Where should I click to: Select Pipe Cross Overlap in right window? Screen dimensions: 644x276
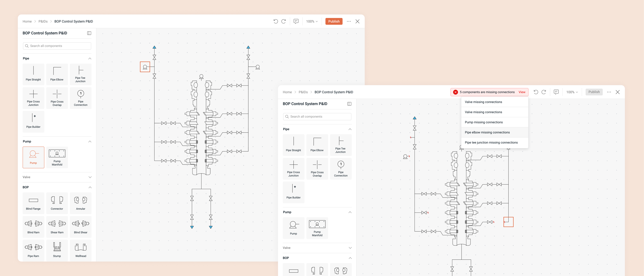(317, 169)
